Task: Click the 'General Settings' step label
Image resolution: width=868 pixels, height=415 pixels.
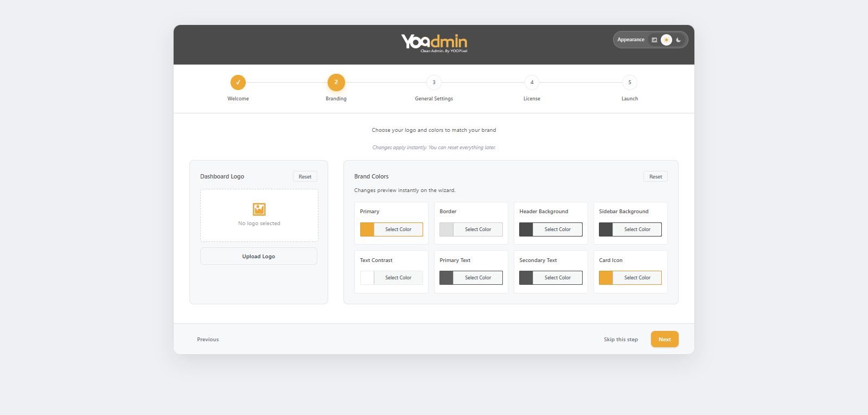Action: click(x=434, y=99)
